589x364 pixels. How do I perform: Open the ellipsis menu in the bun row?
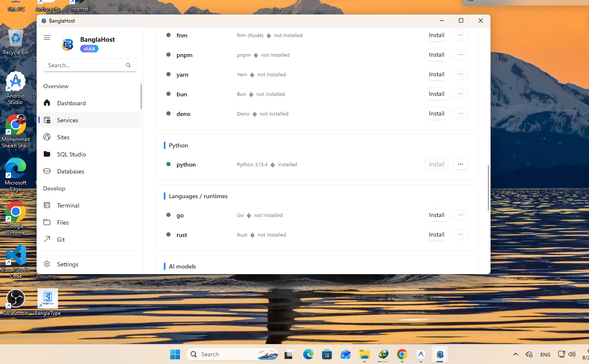461,94
